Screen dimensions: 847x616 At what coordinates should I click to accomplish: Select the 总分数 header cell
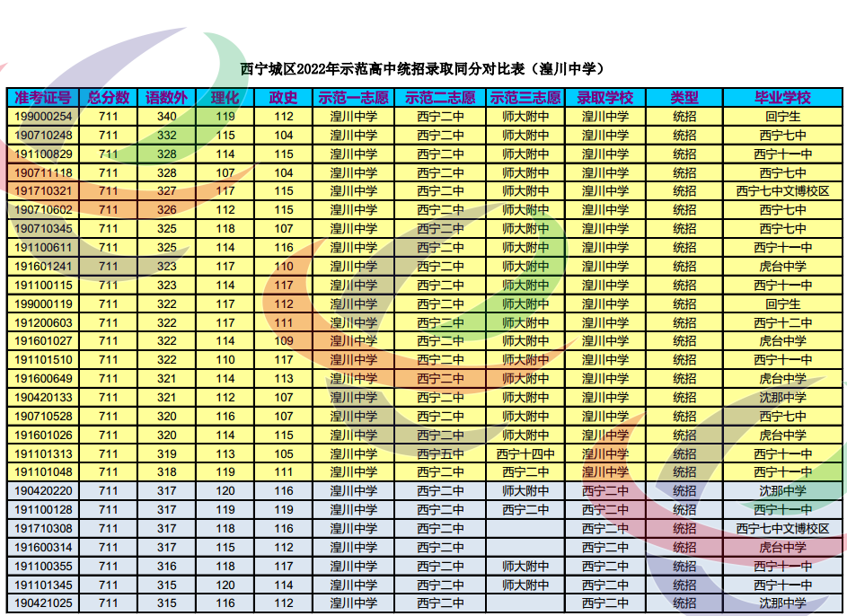pos(108,98)
